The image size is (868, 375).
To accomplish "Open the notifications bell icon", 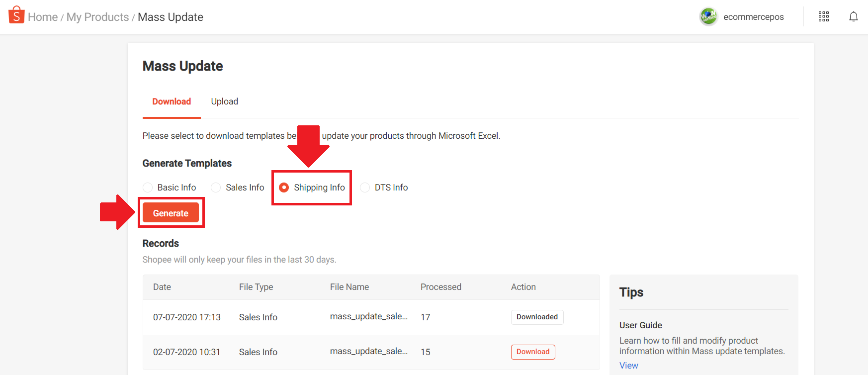I will click(x=853, y=17).
